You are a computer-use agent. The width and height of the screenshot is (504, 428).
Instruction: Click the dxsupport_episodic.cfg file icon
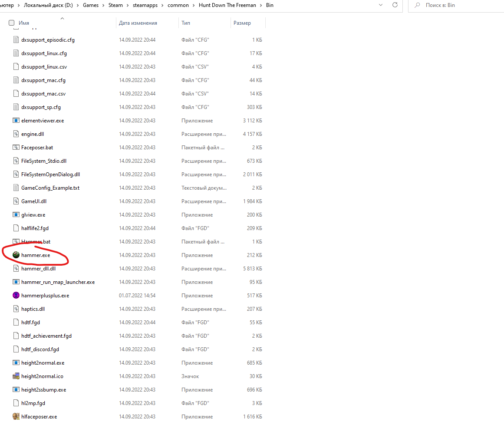[16, 40]
